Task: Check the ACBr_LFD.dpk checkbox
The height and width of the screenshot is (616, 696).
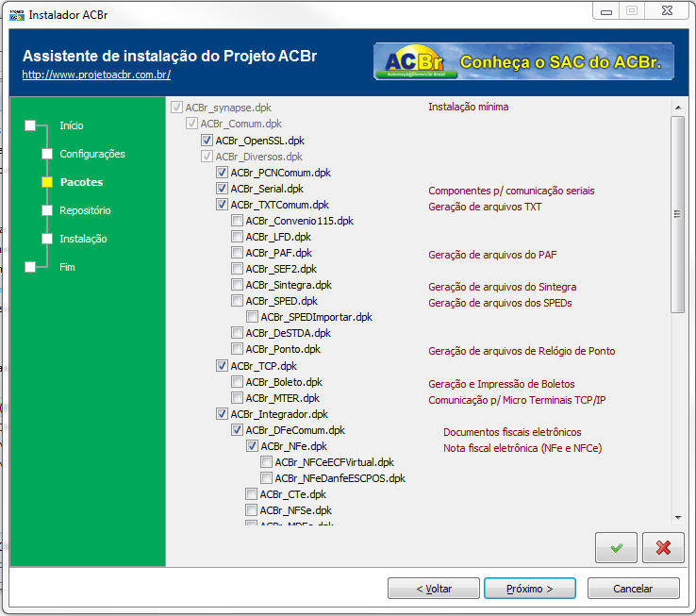Action: point(237,236)
